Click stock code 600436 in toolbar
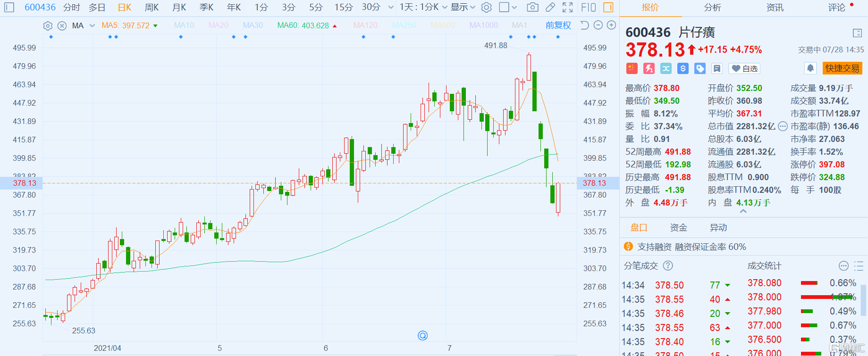 [x=40, y=8]
